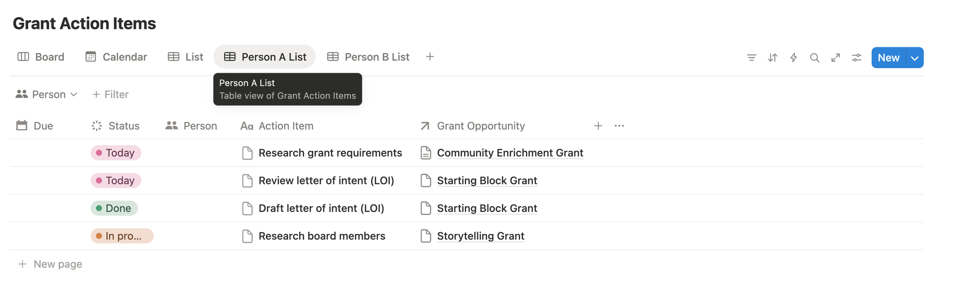This screenshot has width=980, height=289.
Task: Open the Person B List tab
Action: tap(368, 57)
